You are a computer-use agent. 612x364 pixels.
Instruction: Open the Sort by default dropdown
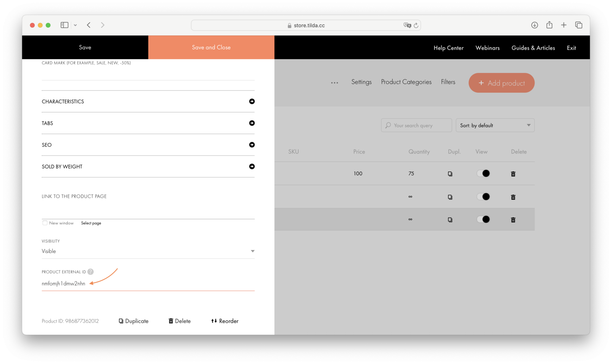coord(495,125)
